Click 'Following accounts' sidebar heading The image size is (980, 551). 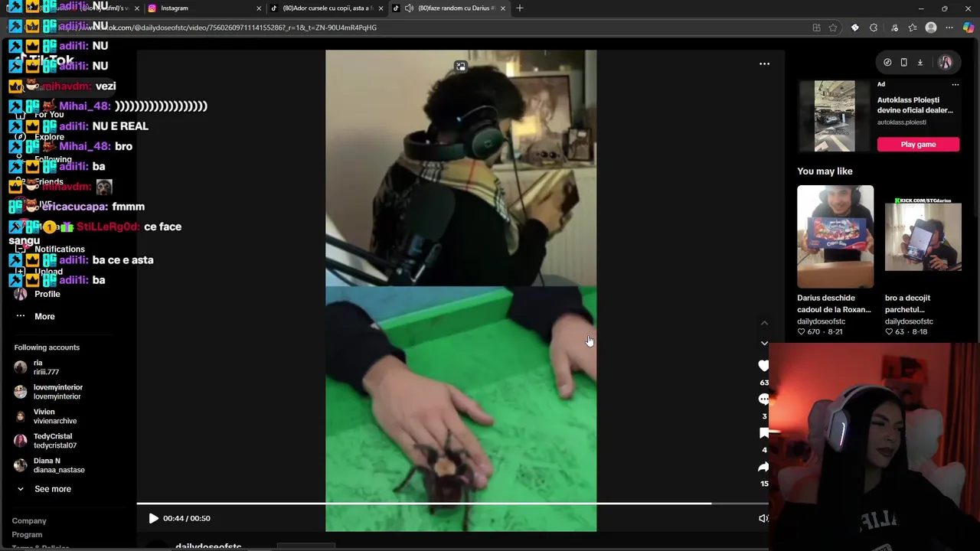[x=47, y=347]
